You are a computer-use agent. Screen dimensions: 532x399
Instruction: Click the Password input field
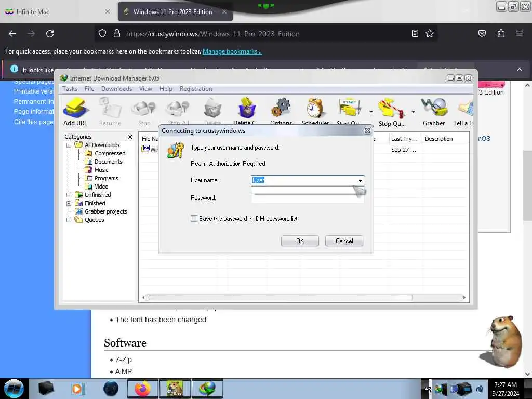pyautogui.click(x=308, y=198)
